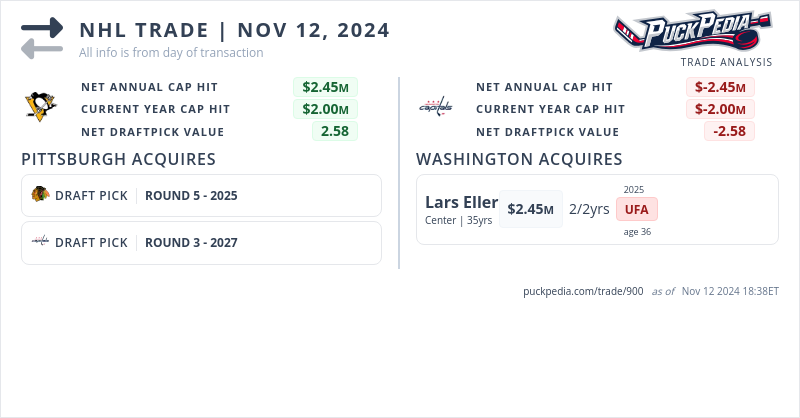Click the Pittsburgh Acquires heading
800x418 pixels.
[119, 159]
